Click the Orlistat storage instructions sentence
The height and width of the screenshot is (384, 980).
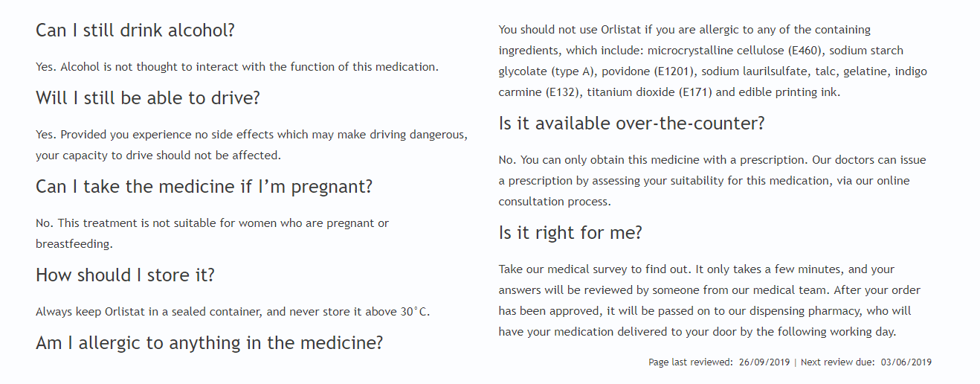(233, 312)
